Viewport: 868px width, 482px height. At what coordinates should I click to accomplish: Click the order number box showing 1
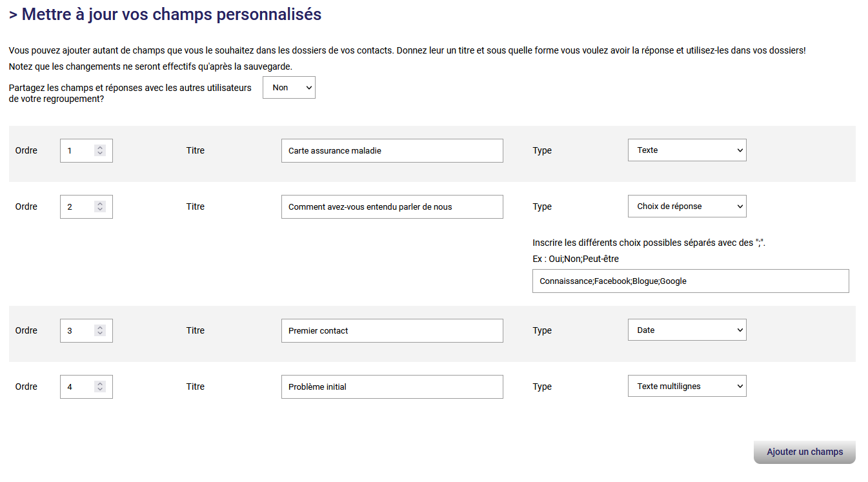pyautogui.click(x=77, y=151)
